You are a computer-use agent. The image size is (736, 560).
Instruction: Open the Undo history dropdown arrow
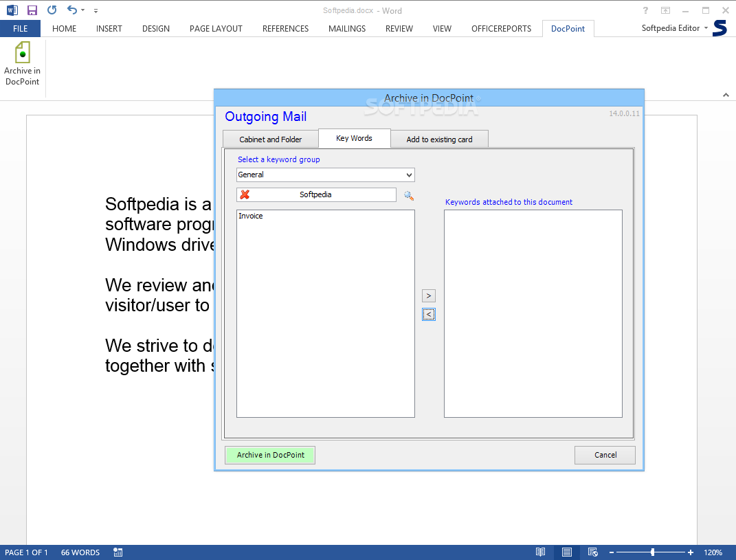(83, 10)
